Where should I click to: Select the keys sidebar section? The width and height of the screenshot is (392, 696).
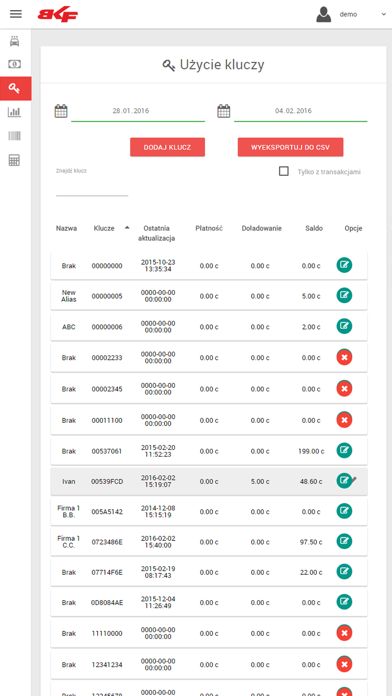(x=16, y=88)
